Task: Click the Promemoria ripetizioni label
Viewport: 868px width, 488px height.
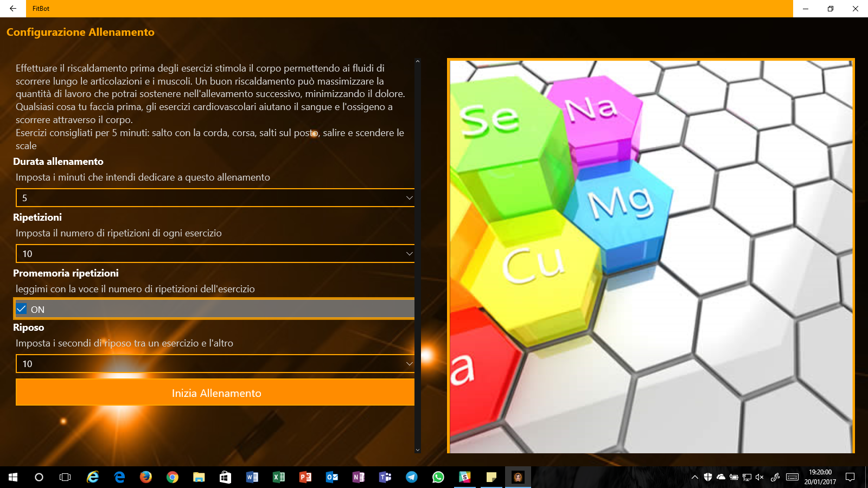Action: tap(66, 273)
